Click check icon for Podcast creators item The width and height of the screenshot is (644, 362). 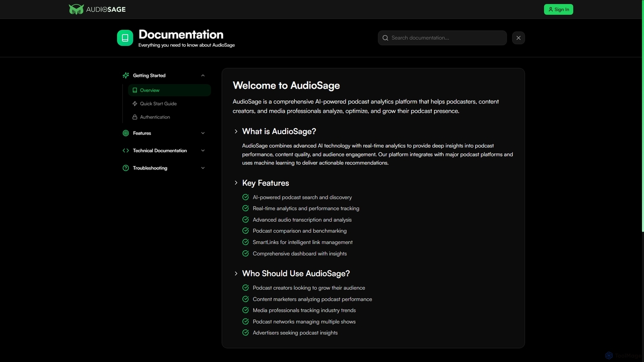(246, 288)
